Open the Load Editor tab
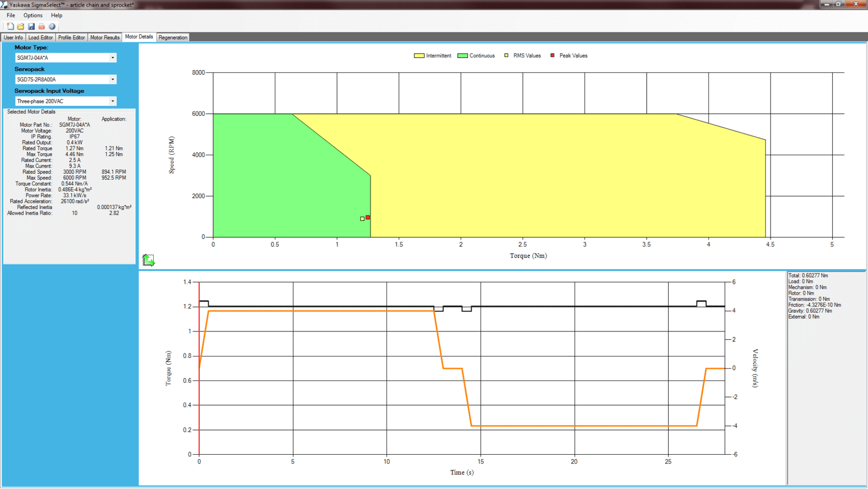868x489 pixels. tap(40, 38)
